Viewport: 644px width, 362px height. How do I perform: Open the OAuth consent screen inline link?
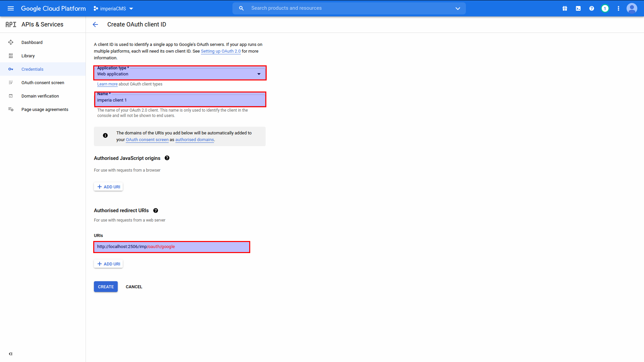(147, 140)
